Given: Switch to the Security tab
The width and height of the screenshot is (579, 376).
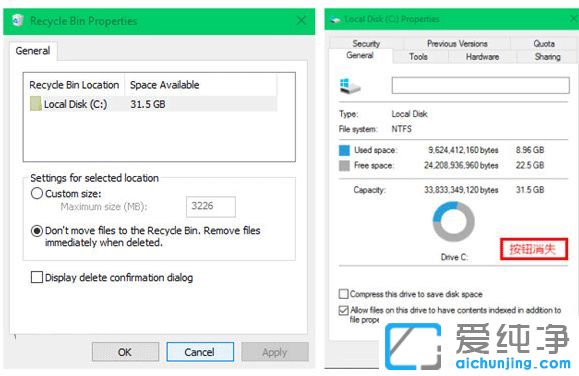Looking at the screenshot, I should coord(366,44).
